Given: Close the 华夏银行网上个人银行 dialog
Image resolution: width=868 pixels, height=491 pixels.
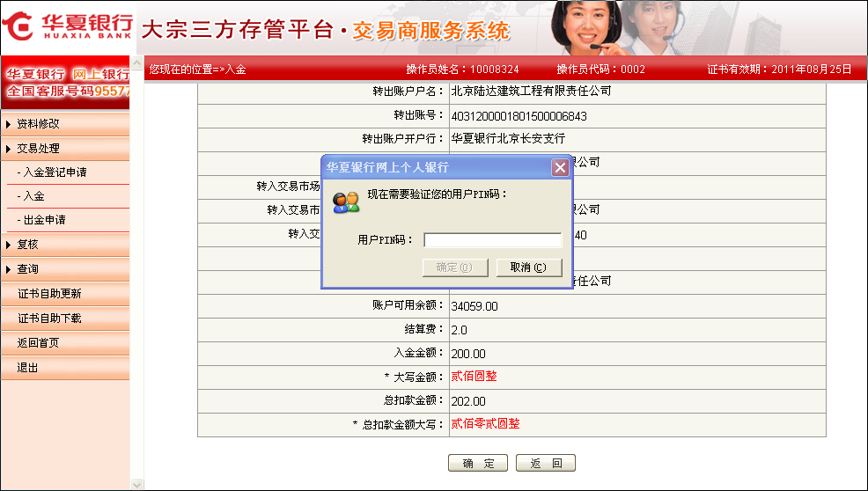Looking at the screenshot, I should coord(560,167).
